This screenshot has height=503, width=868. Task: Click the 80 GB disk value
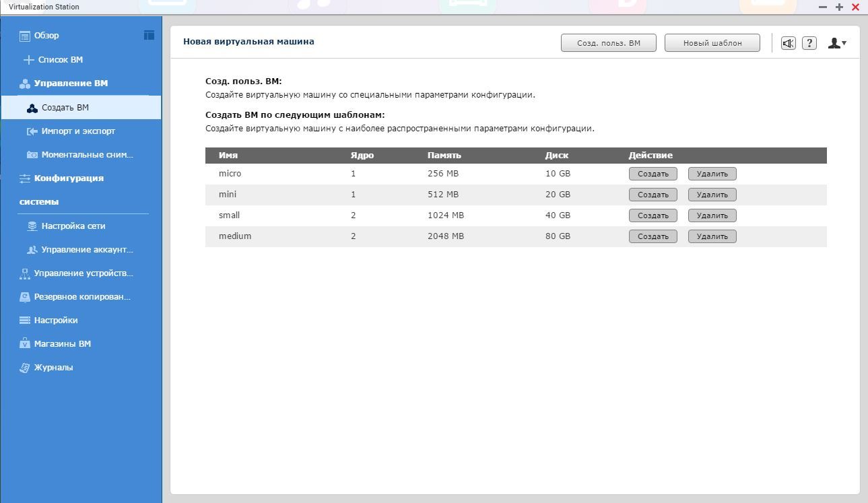point(558,236)
